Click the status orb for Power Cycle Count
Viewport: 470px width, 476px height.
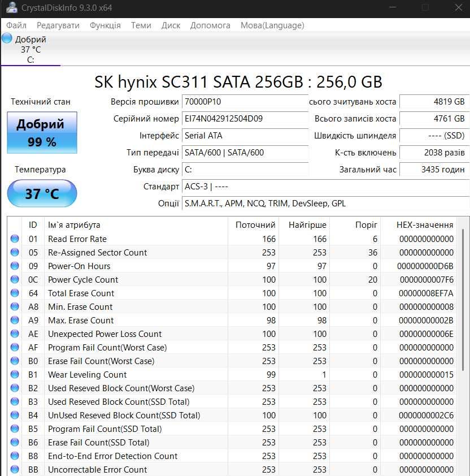[15, 279]
